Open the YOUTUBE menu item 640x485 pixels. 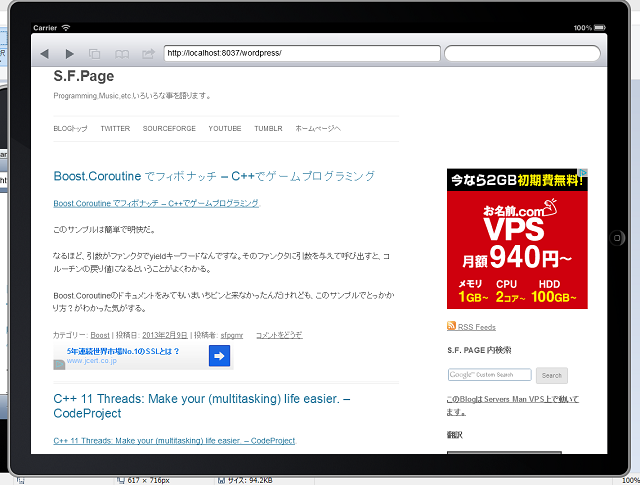pos(225,129)
